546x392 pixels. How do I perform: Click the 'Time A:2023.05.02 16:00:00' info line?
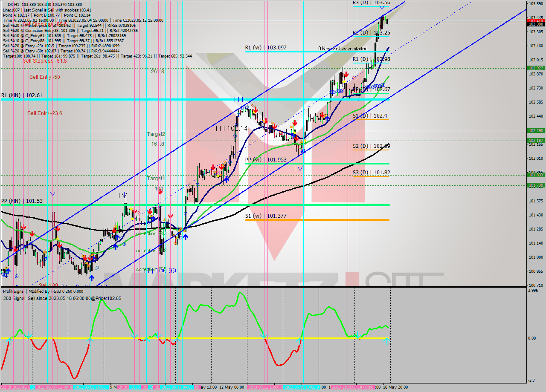click(83, 20)
